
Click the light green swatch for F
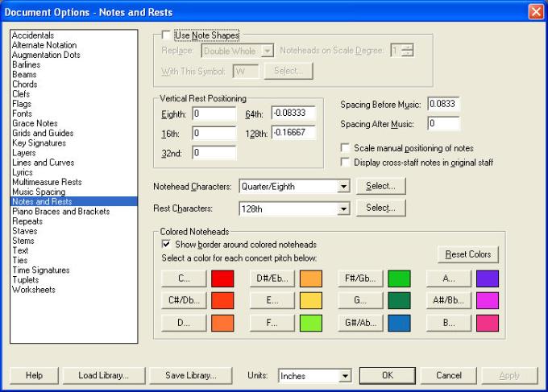(x=311, y=323)
